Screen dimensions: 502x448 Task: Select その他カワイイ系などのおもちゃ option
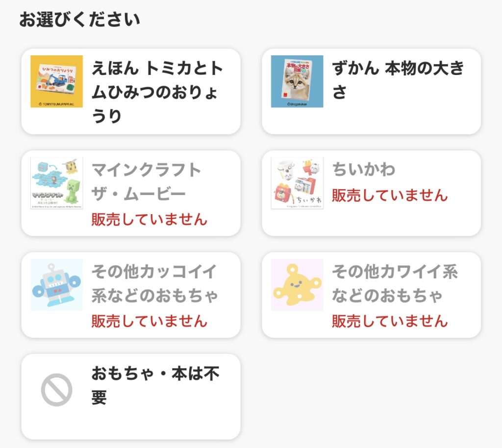pyautogui.click(x=395, y=283)
